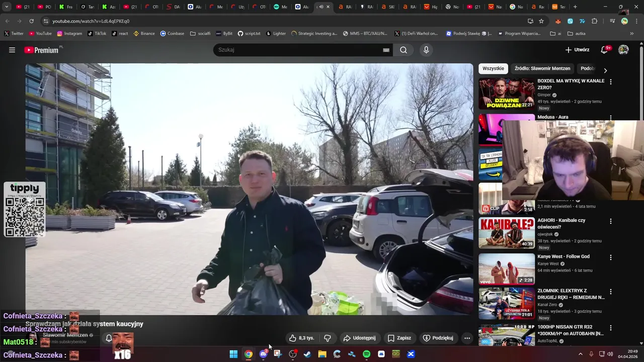
Task: Open options for ZŁOMNIK ELEKTRYK video
Action: click(x=611, y=292)
